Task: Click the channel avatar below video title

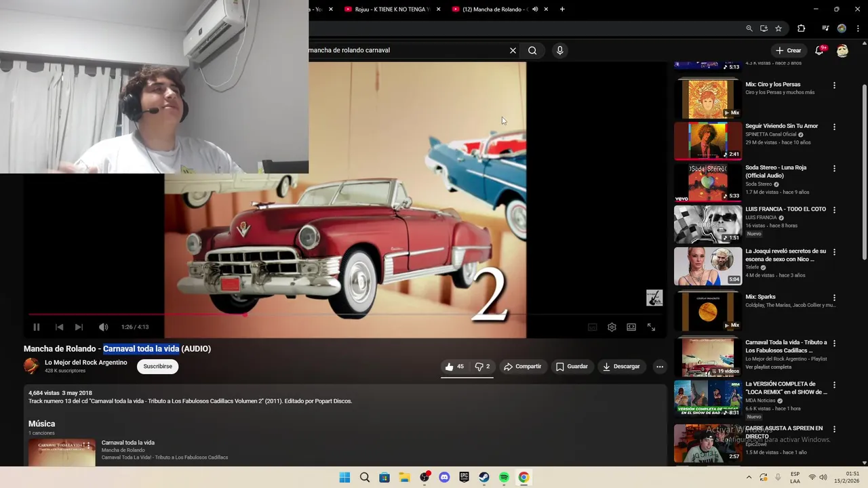Action: pyautogui.click(x=31, y=366)
